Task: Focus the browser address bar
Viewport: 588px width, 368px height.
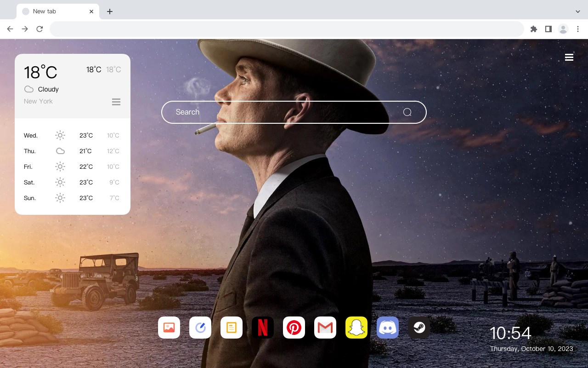Action: (x=287, y=29)
